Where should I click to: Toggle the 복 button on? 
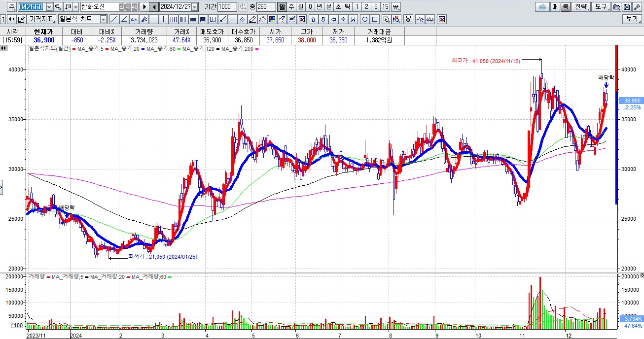point(566,7)
